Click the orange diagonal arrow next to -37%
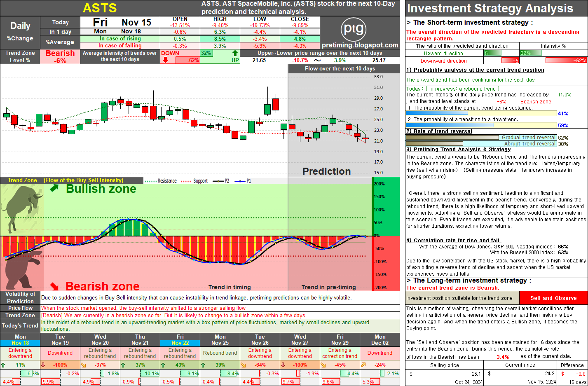588x386 pixels. pos(83,365)
